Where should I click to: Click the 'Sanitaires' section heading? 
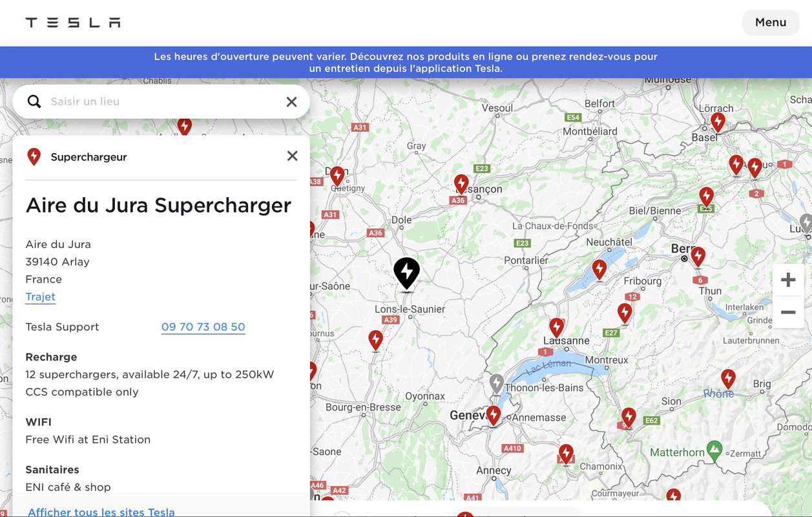52,470
